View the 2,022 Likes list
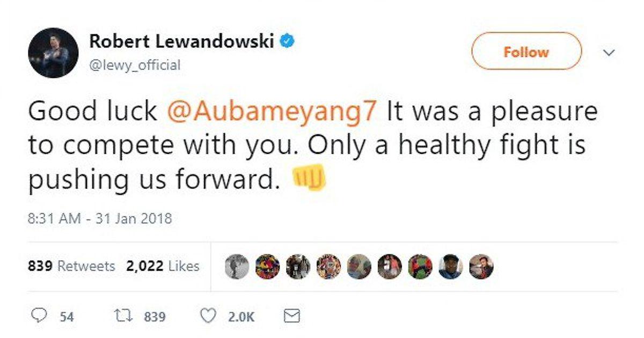 163,266
